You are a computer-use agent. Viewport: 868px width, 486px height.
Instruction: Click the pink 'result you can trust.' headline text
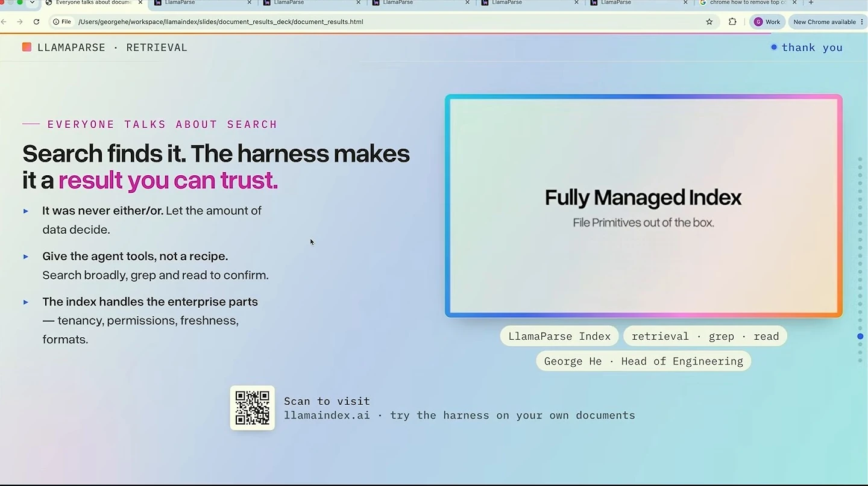168,180
